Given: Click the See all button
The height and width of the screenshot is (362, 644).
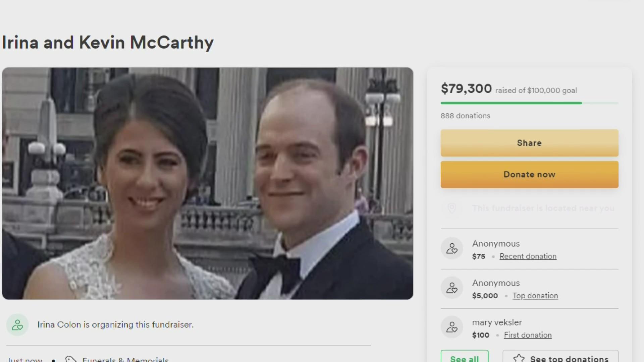Looking at the screenshot, I should pyautogui.click(x=465, y=357).
